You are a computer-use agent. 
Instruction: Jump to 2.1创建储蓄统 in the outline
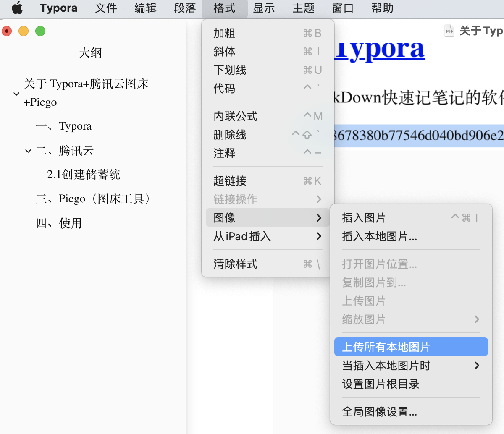pyautogui.click(x=84, y=175)
